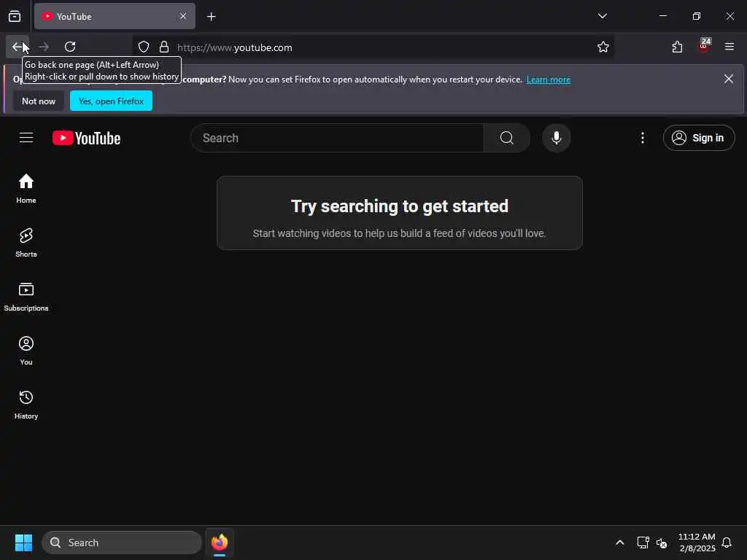
Task: Click the YouTube logo
Action: pos(86,138)
